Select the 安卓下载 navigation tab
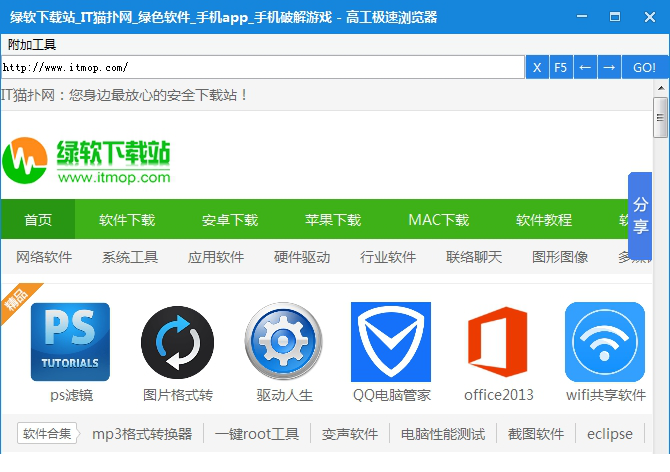The image size is (670, 472). [230, 220]
